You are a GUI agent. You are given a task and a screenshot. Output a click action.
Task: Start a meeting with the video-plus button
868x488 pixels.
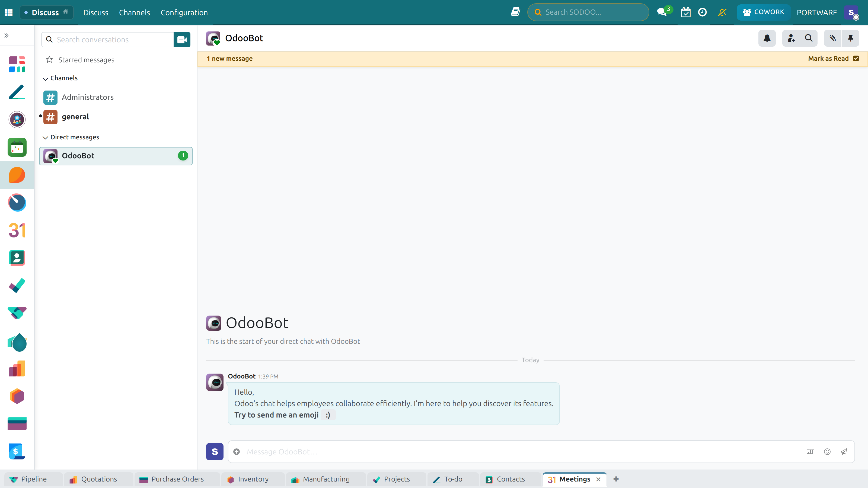click(182, 40)
